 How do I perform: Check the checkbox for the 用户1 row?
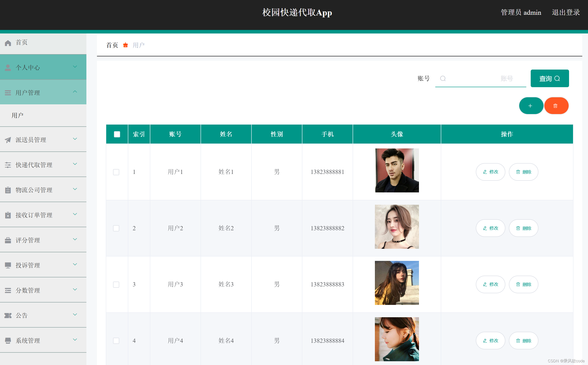click(x=116, y=172)
